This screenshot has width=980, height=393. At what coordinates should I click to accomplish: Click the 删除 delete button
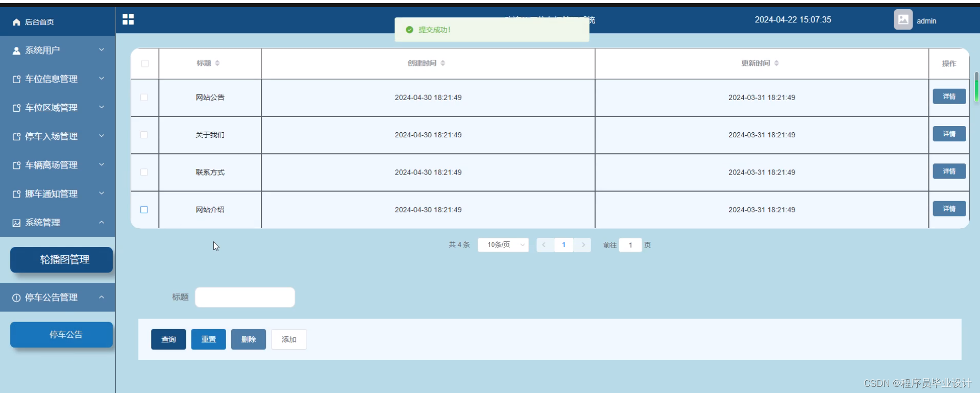coord(249,339)
